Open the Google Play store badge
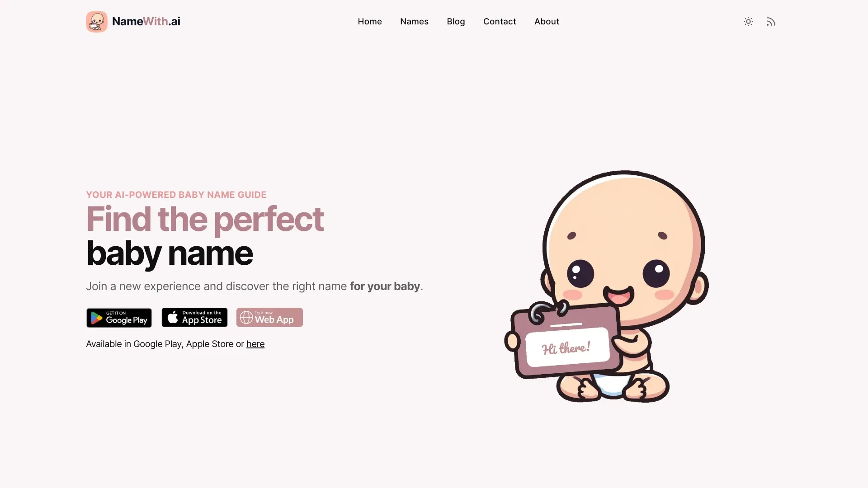The height and width of the screenshot is (488, 868). 118,317
